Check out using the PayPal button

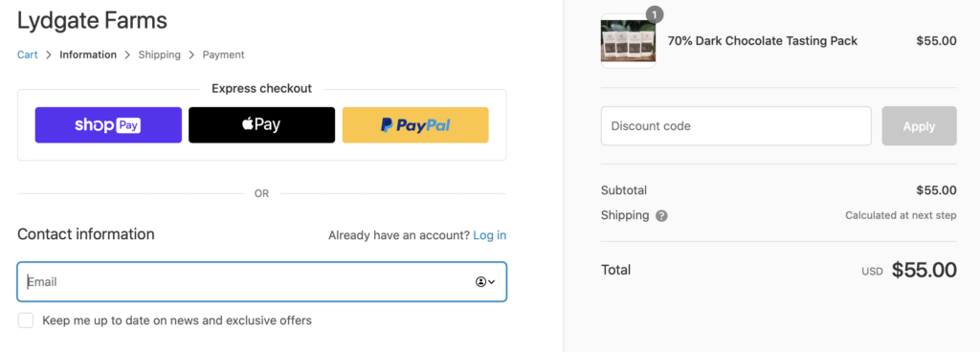point(415,124)
